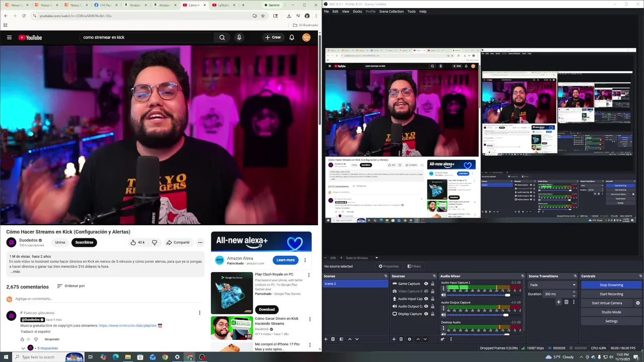The width and height of the screenshot is (644, 362).
Task: Open the OBS File menu
Action: [x=326, y=11]
